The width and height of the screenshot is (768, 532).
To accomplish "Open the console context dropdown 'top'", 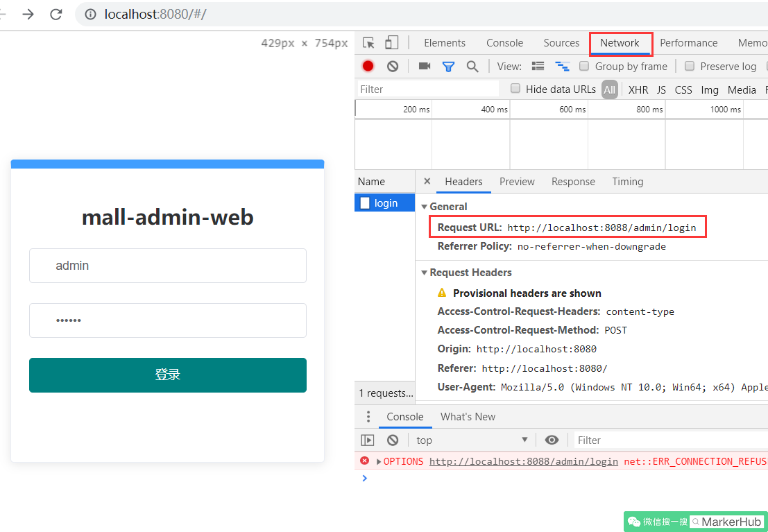I will [472, 440].
